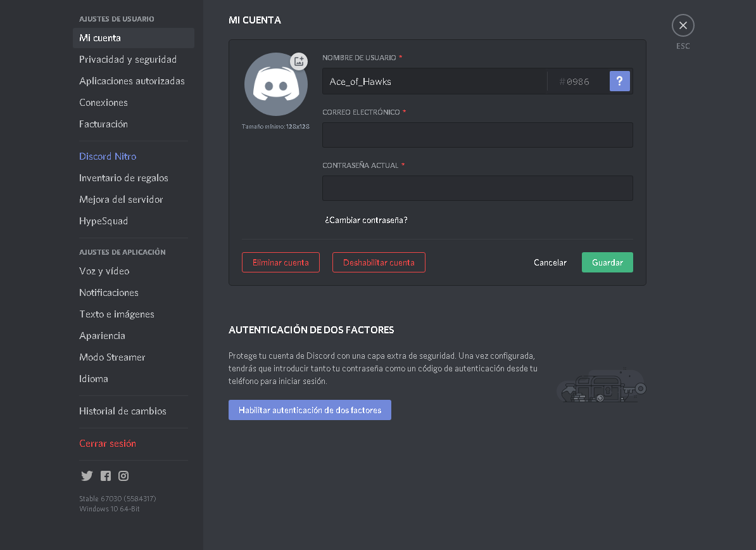Close settings with the X button
This screenshot has width=756, height=550.
pyautogui.click(x=683, y=25)
